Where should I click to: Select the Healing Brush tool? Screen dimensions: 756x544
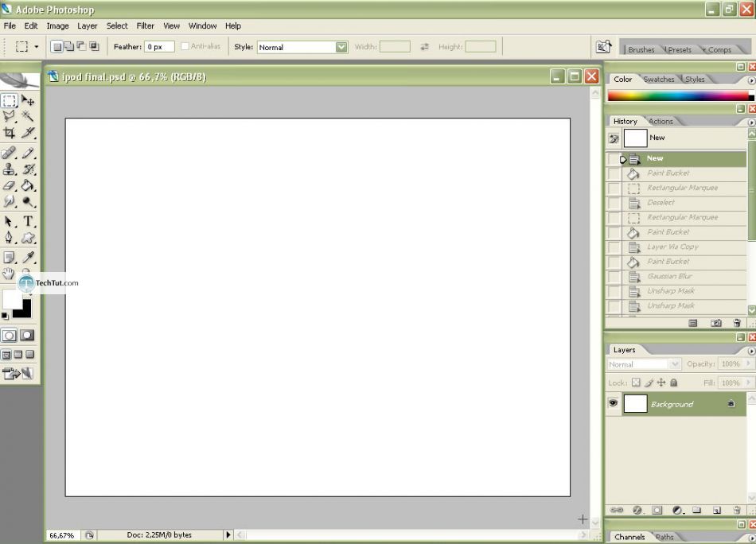pos(10,153)
